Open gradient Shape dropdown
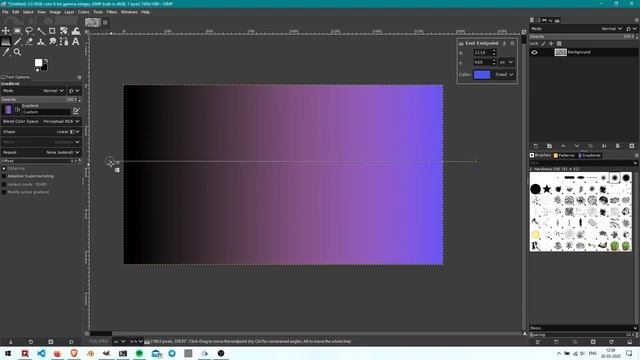 tap(41, 132)
